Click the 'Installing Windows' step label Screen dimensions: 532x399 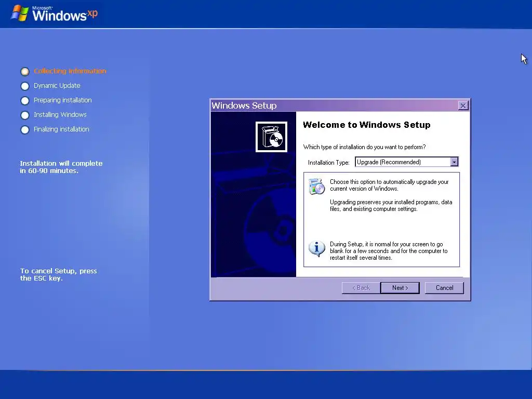pos(60,115)
